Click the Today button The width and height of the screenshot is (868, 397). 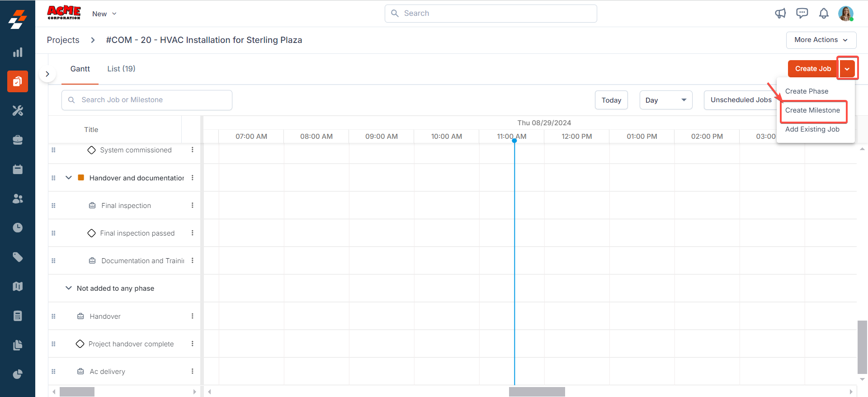pyautogui.click(x=611, y=100)
